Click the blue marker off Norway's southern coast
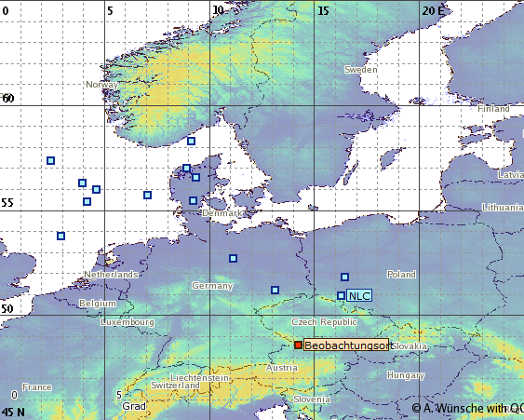The height and width of the screenshot is (420, 524). tap(191, 142)
